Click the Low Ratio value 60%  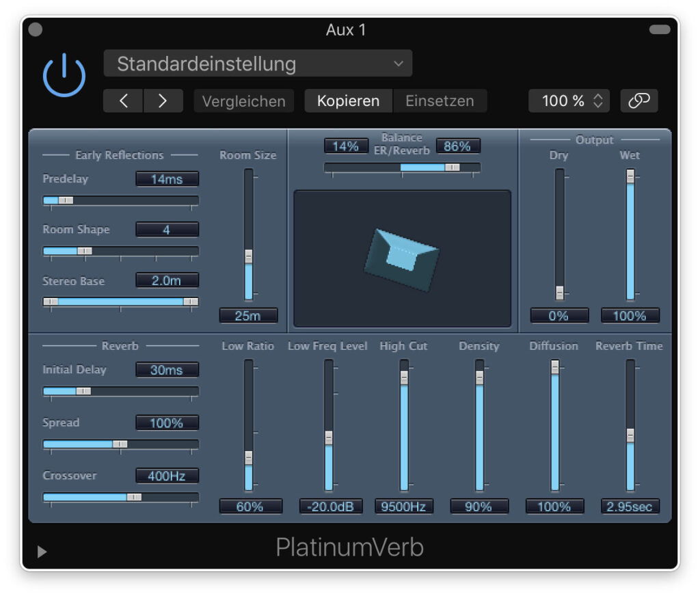click(x=250, y=506)
